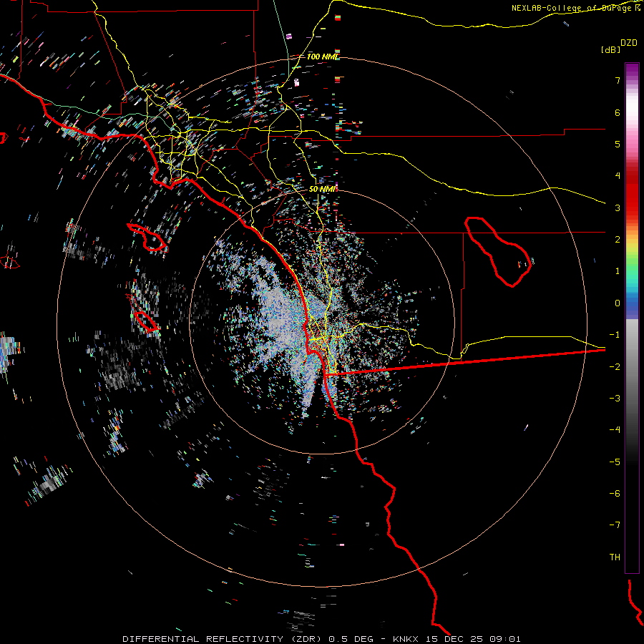Screen dimensions: 644x644
Task: Click the '-6' value on the color scale
Action: point(615,494)
